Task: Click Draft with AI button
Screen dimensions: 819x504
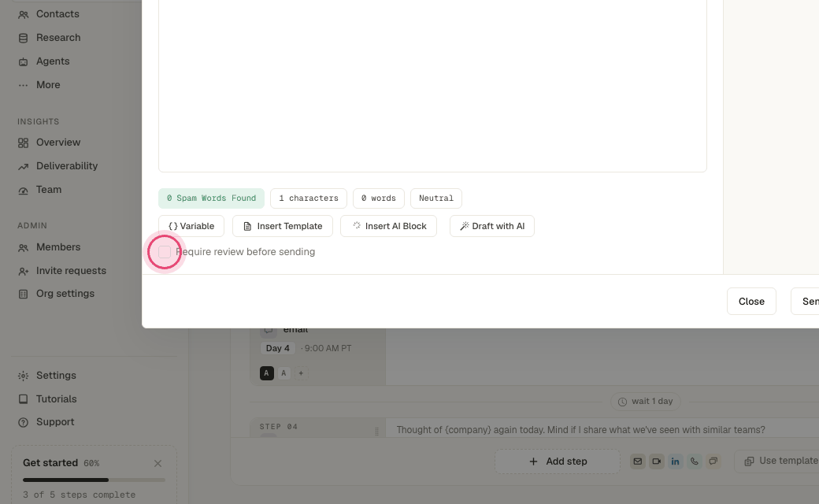Action: coord(492,226)
